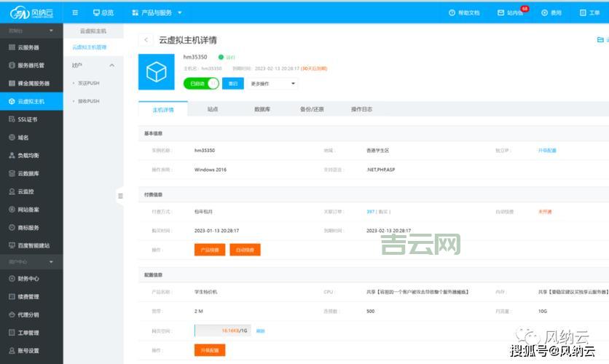Toggle the green 已启动 power switch
This screenshot has height=364, width=609.
tap(201, 84)
